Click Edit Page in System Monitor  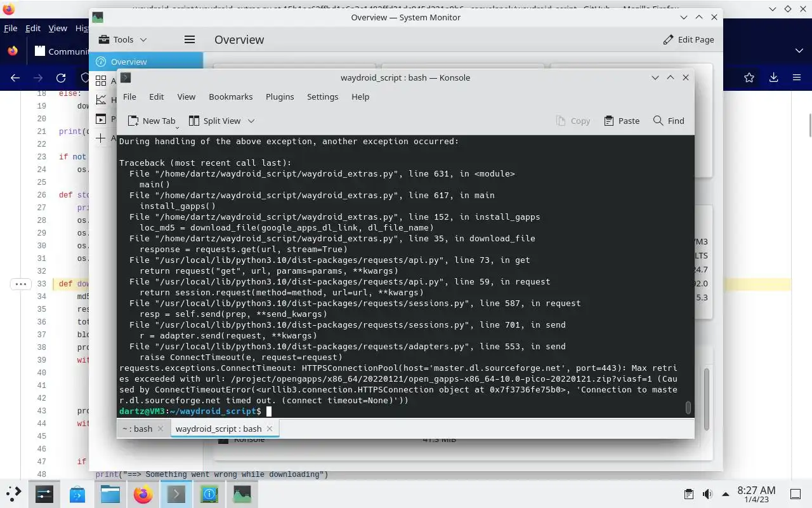click(x=688, y=39)
